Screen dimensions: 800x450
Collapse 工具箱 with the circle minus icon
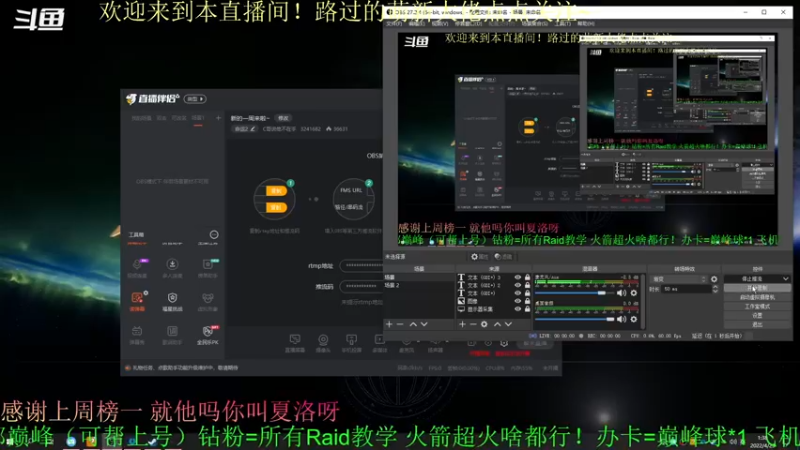214,235
